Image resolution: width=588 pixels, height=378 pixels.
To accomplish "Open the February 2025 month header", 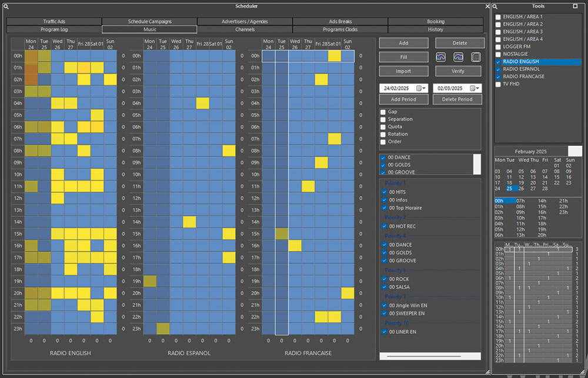I will pyautogui.click(x=530, y=151).
